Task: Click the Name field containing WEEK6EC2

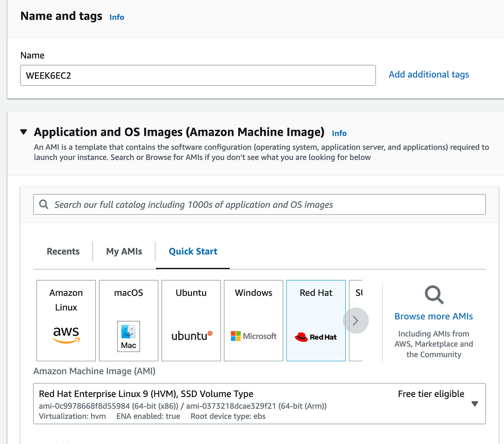Action: point(197,75)
